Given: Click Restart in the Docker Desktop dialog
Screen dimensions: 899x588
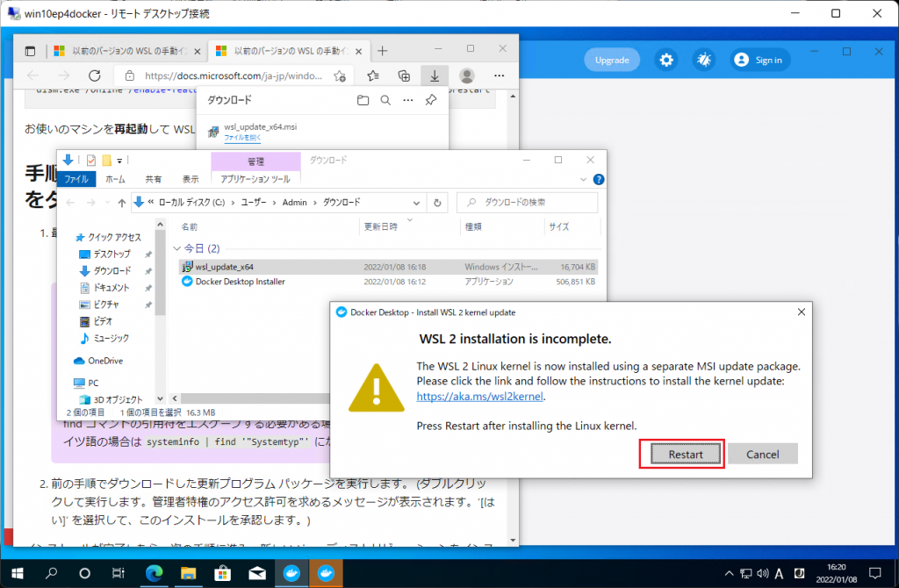Looking at the screenshot, I should (685, 455).
